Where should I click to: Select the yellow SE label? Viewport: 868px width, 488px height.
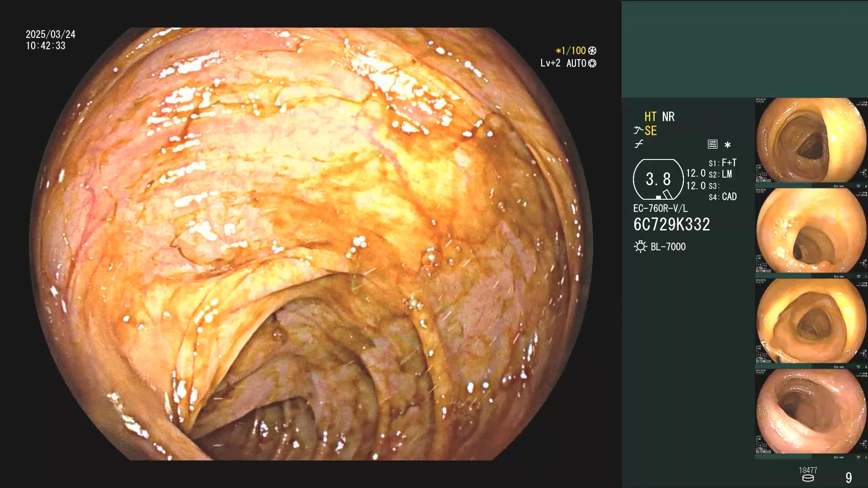point(651,131)
